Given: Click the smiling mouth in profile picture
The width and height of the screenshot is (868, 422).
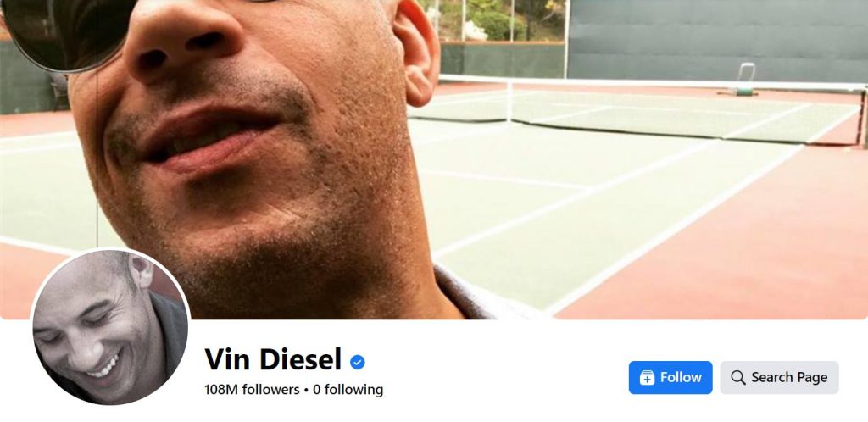Looking at the screenshot, I should 104,366.
